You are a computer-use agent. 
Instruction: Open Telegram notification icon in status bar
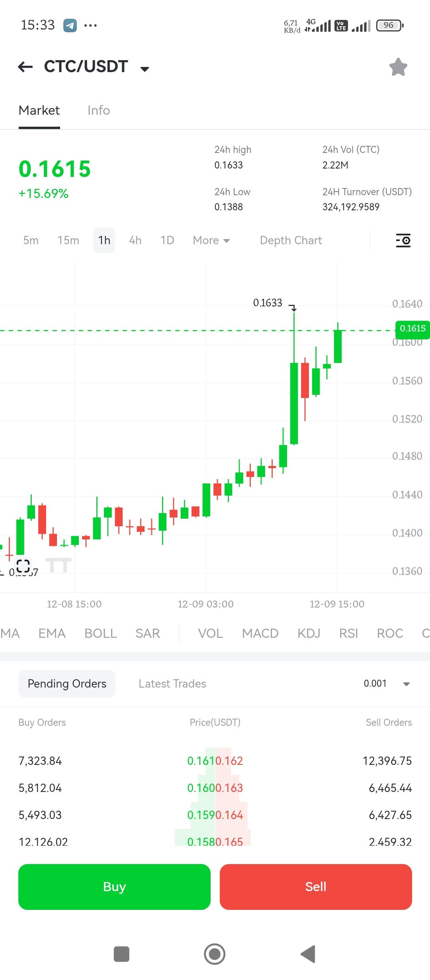pos(70,25)
